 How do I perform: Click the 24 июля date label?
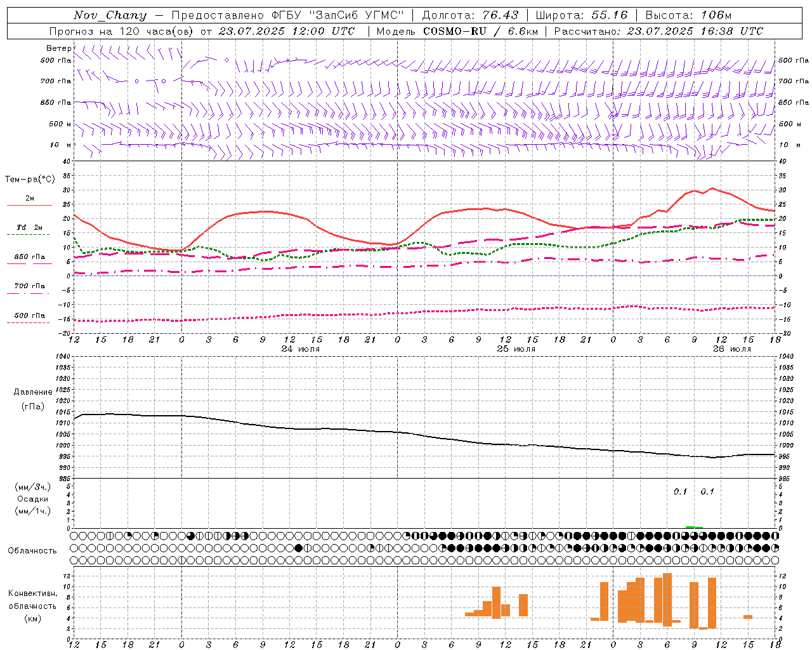click(301, 348)
